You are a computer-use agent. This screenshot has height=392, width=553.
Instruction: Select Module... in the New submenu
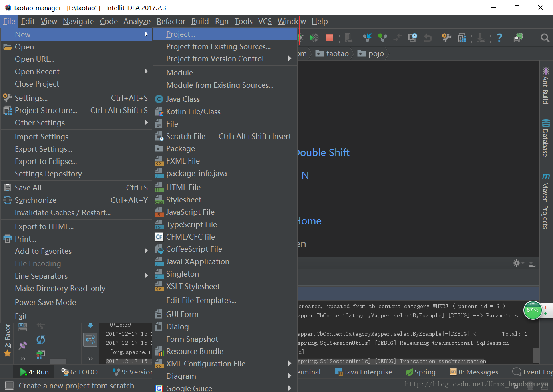(225, 73)
